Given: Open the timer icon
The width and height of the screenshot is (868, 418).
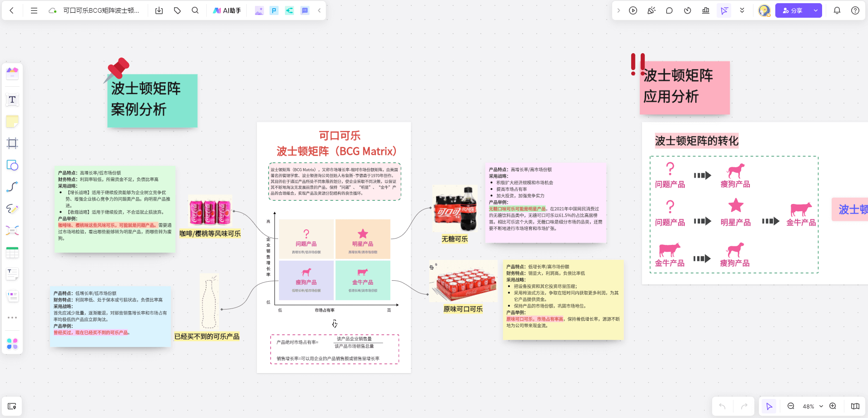Looking at the screenshot, I should (688, 10).
